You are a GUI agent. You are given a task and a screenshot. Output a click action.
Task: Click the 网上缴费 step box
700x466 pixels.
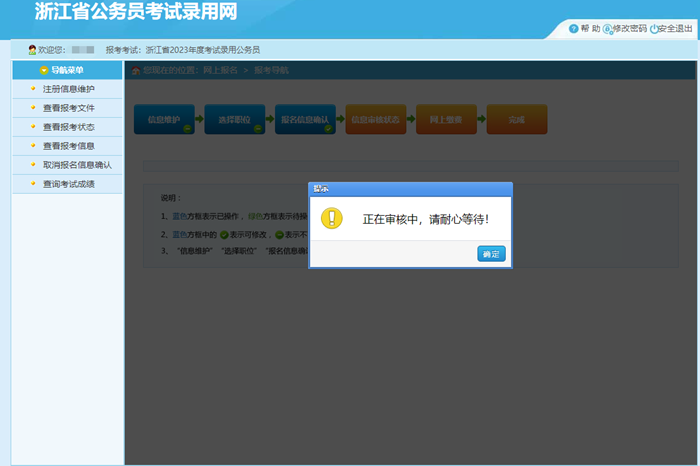[x=445, y=120]
